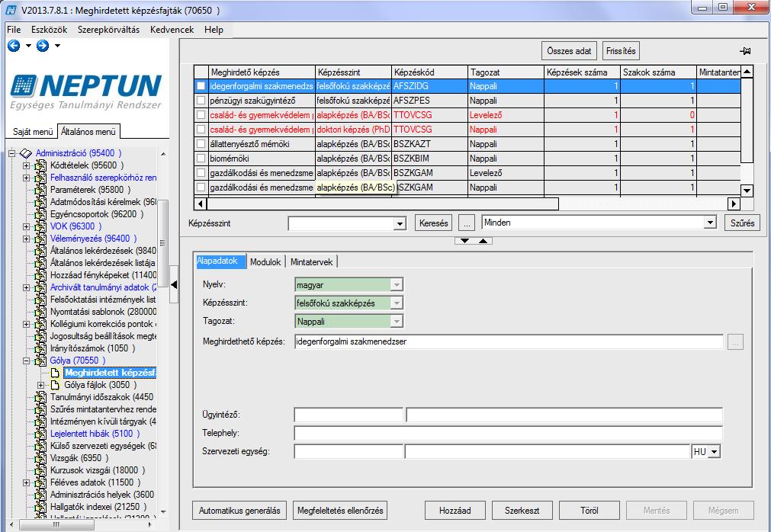Click the Kurzusok vizsgái node icon
771x532 pixels.
click(x=41, y=470)
